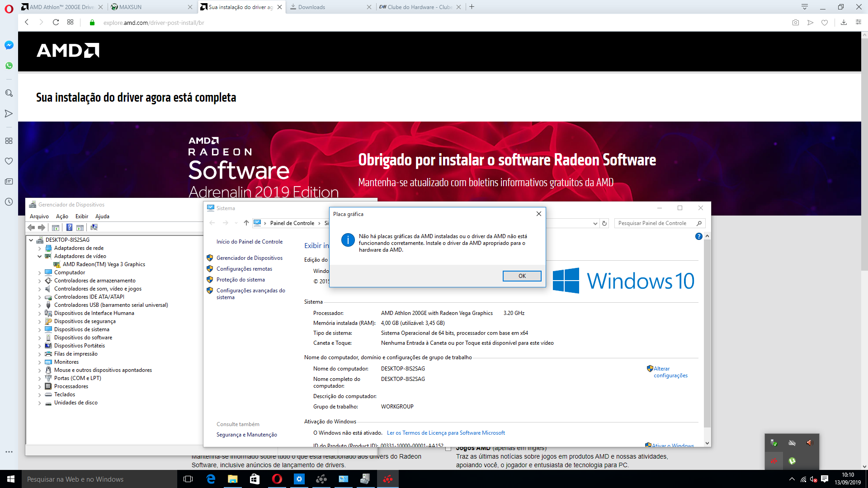Open Messenger in Opera sidebar
This screenshot has width=868, height=488.
click(x=9, y=45)
